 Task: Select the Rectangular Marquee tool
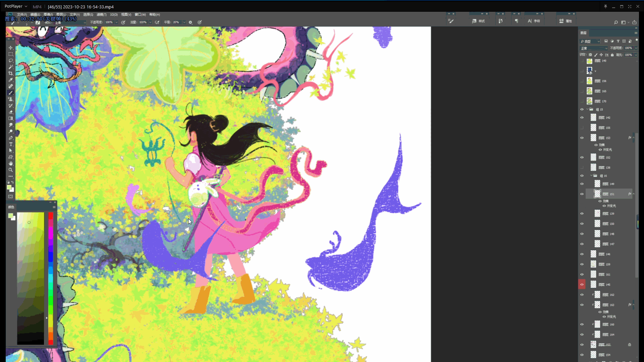point(11,54)
